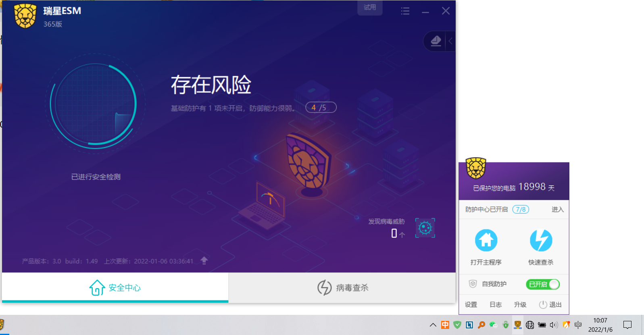Switch to the 病毒查杀 tab
Viewport: 644px width, 335px height.
342,287
